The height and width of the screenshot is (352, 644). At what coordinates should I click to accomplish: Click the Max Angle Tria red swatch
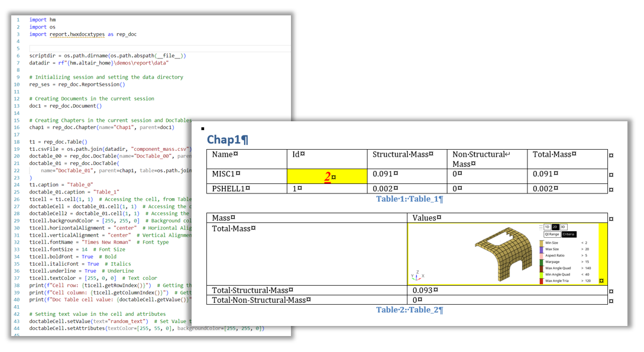point(541,280)
